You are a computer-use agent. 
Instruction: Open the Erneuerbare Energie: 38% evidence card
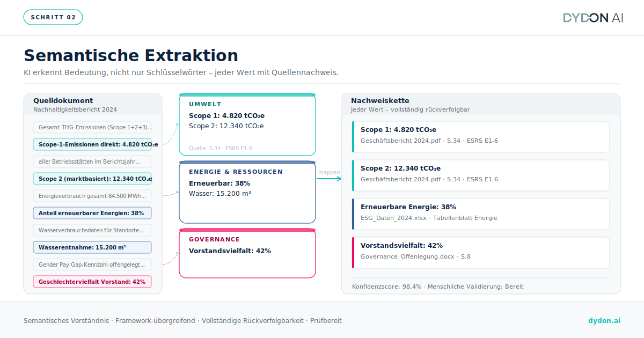pos(481,214)
